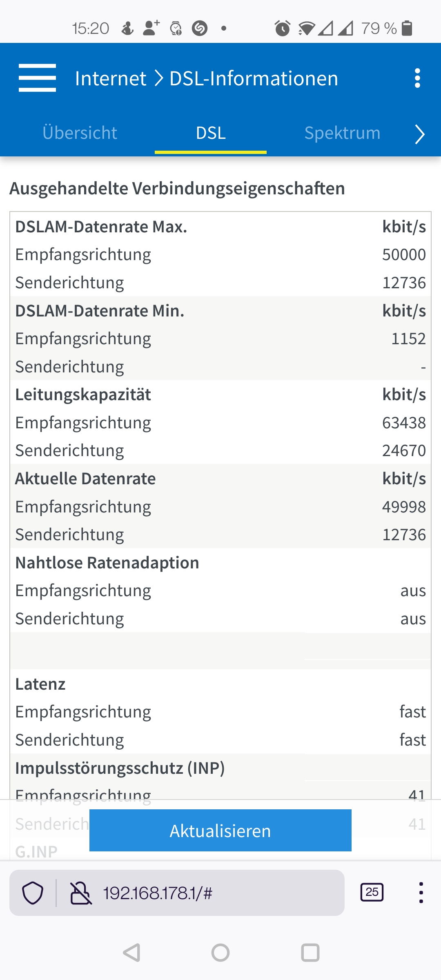Viewport: 441px width, 980px height.
Task: Select the DSL tab
Action: (210, 133)
